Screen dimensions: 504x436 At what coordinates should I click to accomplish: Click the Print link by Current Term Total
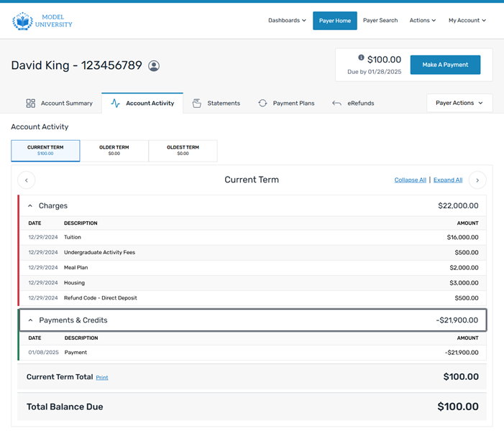102,377
